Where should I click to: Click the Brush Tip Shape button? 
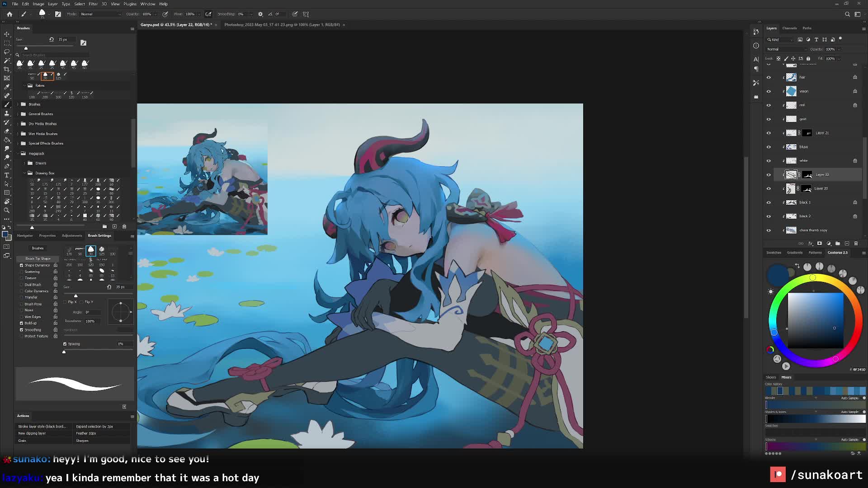38,258
